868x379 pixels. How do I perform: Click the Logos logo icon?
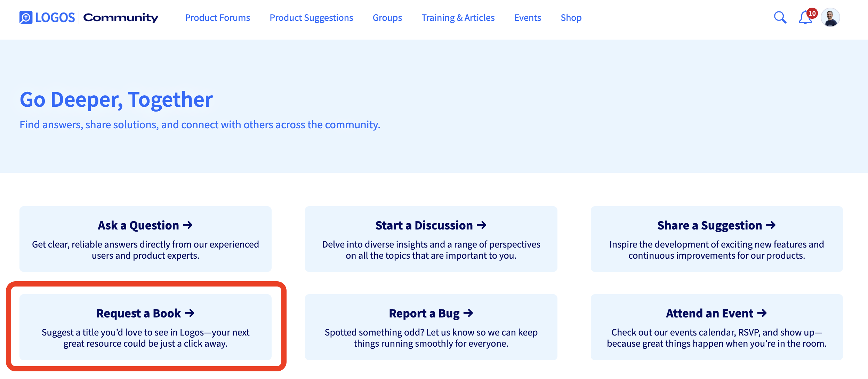pyautogui.click(x=26, y=17)
